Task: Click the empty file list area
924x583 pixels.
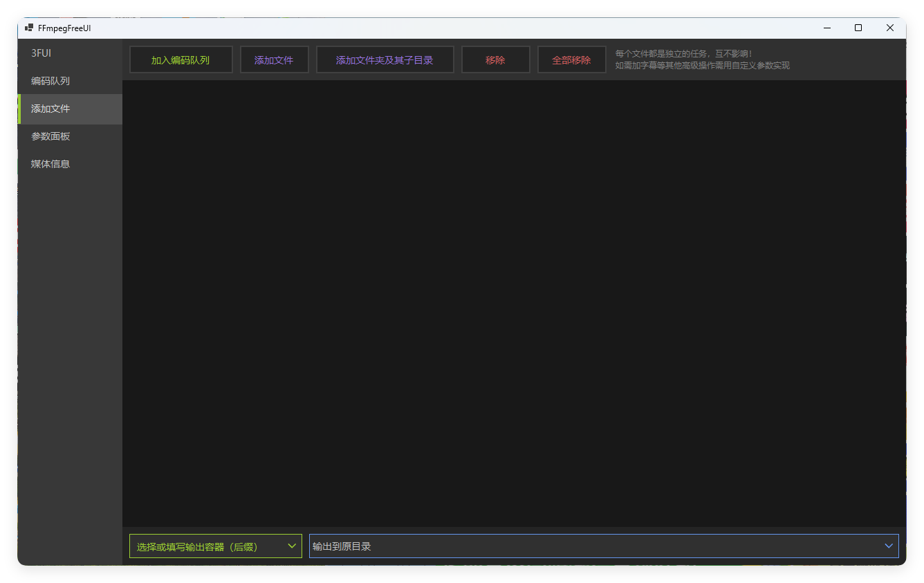Action: click(515, 304)
